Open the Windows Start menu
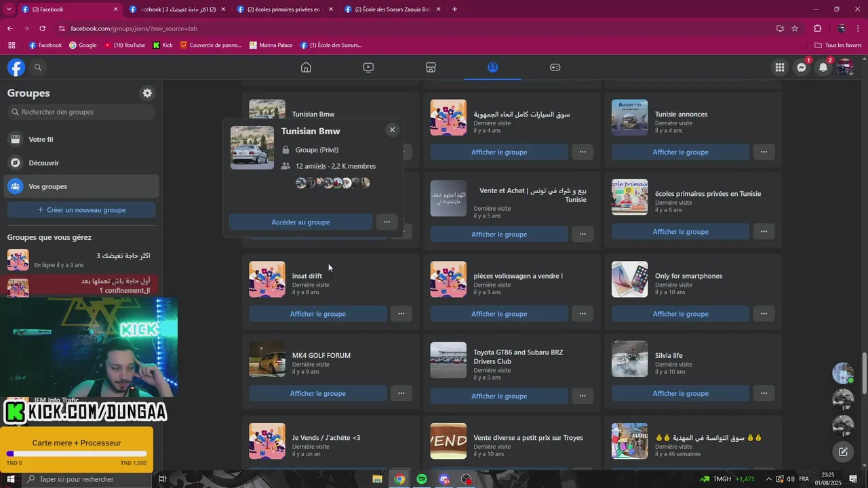 tap(11, 479)
